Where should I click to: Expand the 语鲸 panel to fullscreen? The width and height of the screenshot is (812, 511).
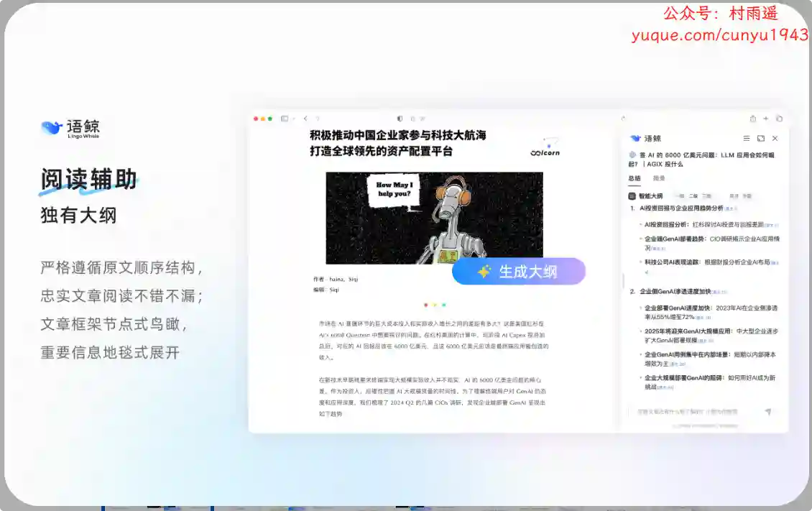click(761, 138)
